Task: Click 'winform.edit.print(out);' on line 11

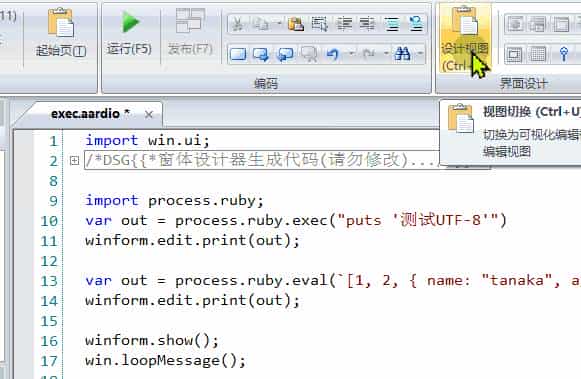Action: point(192,241)
